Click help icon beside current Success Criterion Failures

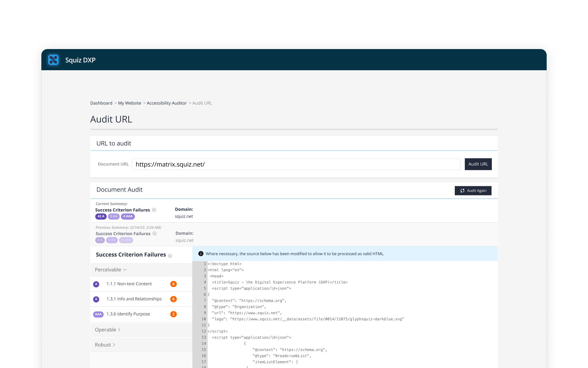pyautogui.click(x=154, y=210)
